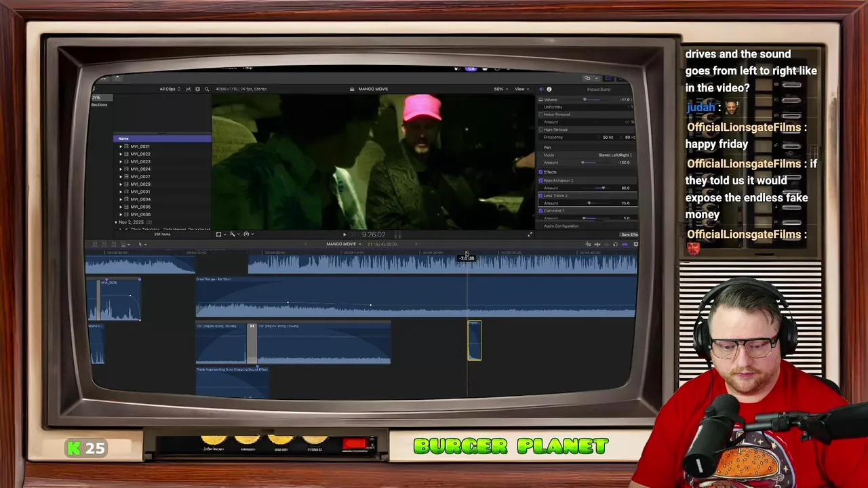Image resolution: width=868 pixels, height=488 pixels.
Task: Select the MVI_0027 clip
Action: pos(140,177)
